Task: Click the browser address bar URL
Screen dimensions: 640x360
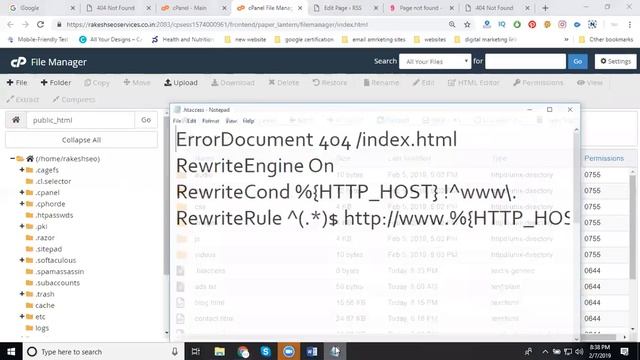Action: click(x=217, y=24)
